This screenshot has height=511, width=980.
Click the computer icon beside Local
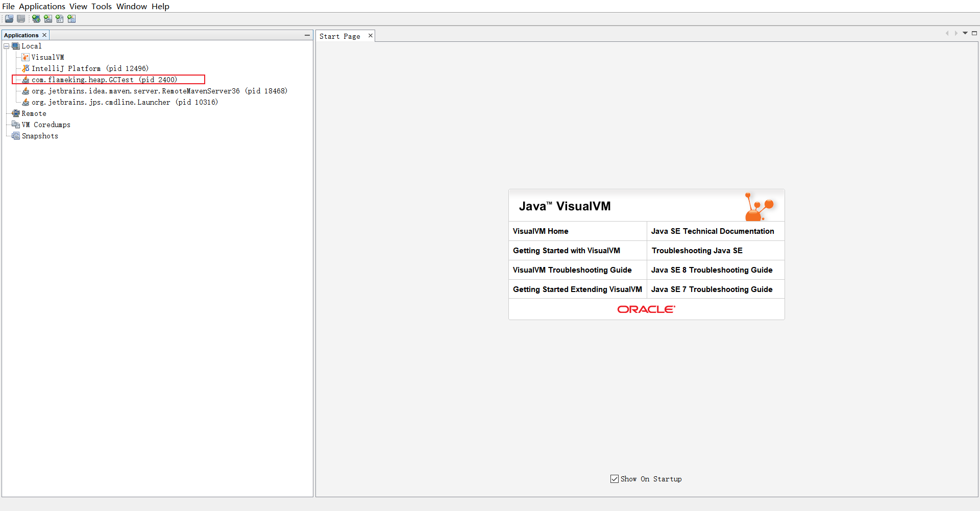click(x=16, y=46)
